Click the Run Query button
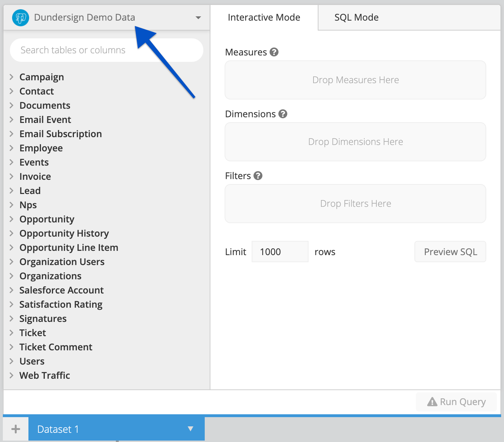The width and height of the screenshot is (504, 442). click(456, 402)
